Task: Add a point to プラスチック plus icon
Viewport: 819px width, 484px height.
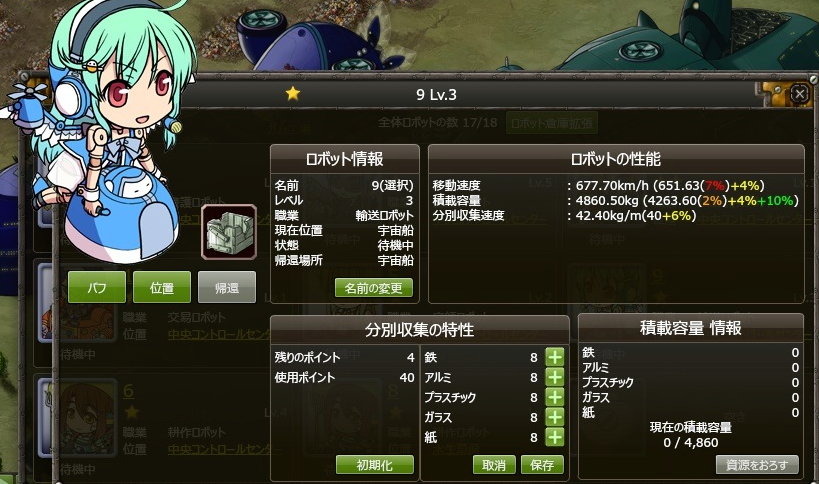Action: point(555,397)
